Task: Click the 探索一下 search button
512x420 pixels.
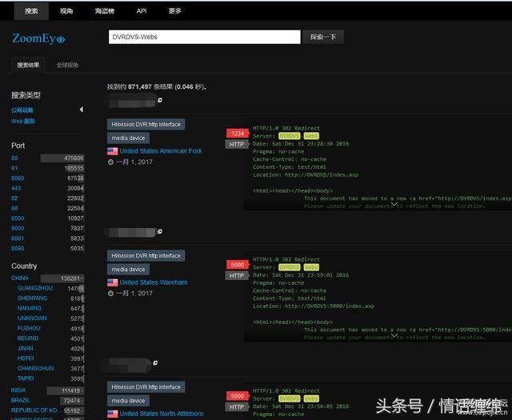Action: click(x=322, y=37)
